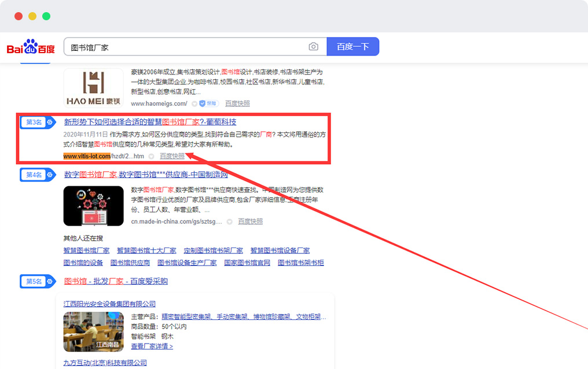Search related term 国家图书馆官网
Viewport: 588px width, 369px height.
247,263
